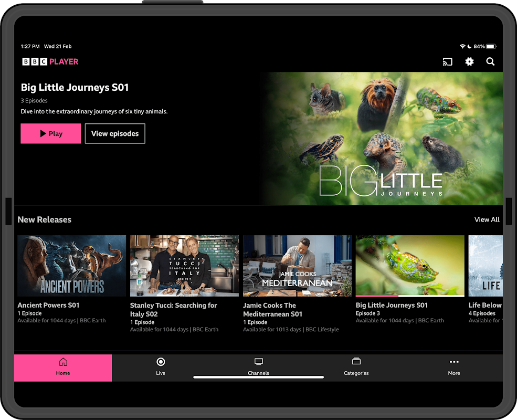
Task: Select Jamie Cooks The Mediterranean S01 title
Action: [x=273, y=310]
